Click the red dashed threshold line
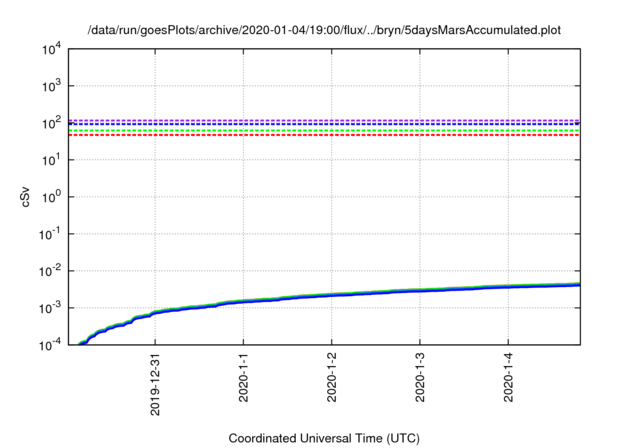The image size is (640, 448). coord(324,135)
